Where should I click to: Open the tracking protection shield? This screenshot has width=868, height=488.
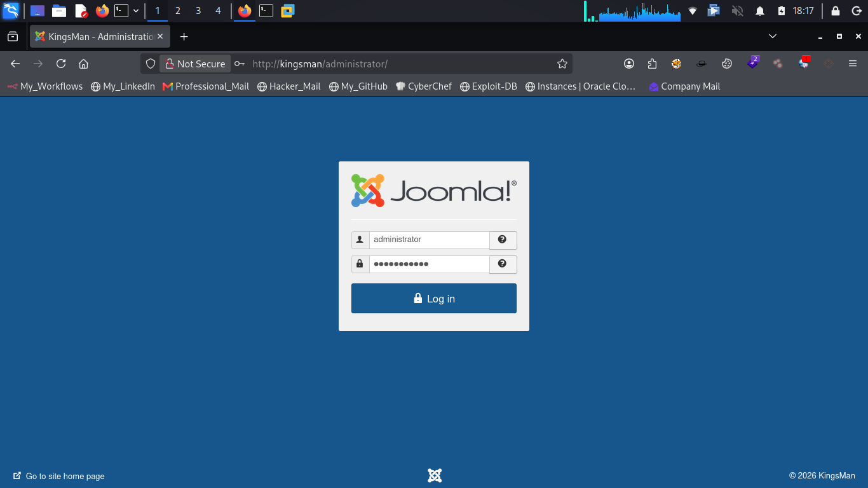151,64
